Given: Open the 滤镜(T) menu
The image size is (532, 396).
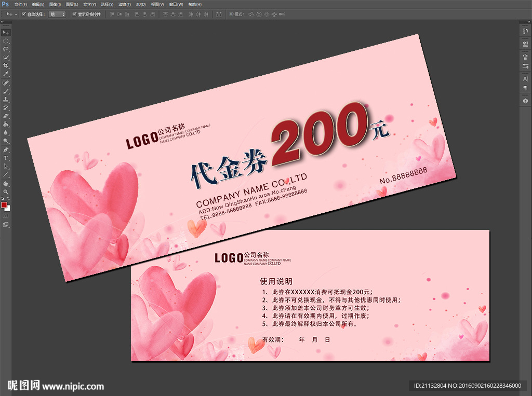Looking at the screenshot, I should (125, 4).
